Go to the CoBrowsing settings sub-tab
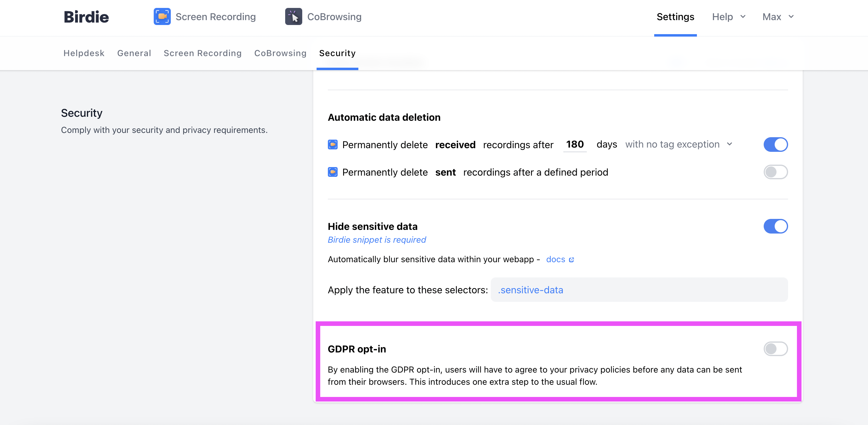 point(280,53)
